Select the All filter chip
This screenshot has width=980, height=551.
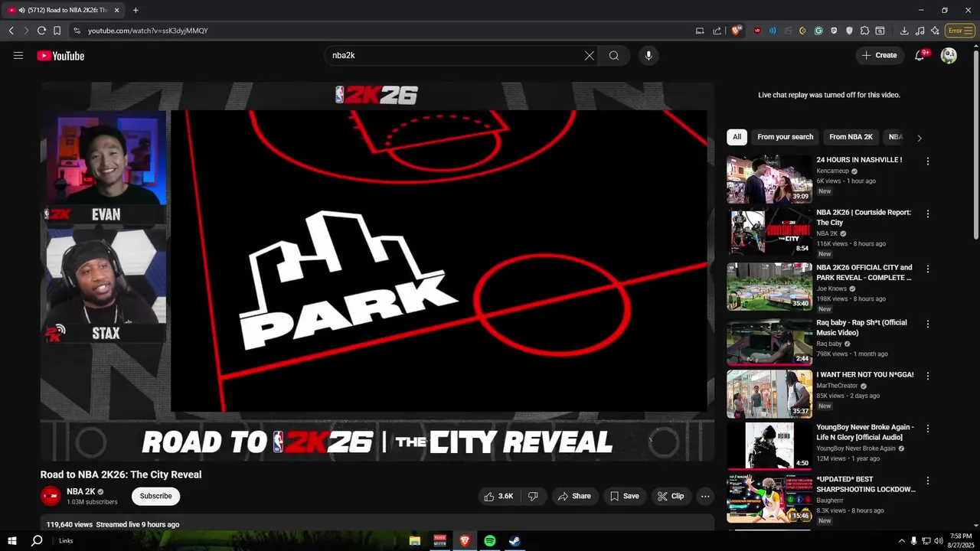point(737,137)
